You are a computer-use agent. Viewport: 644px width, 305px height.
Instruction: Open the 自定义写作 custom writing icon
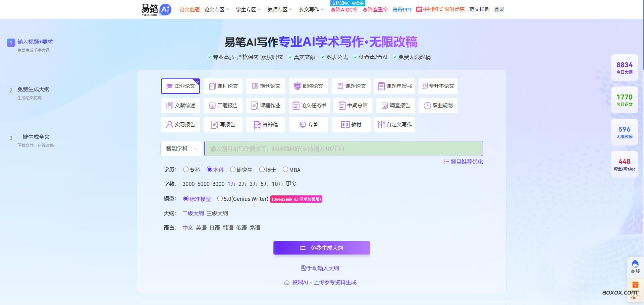tap(381, 124)
